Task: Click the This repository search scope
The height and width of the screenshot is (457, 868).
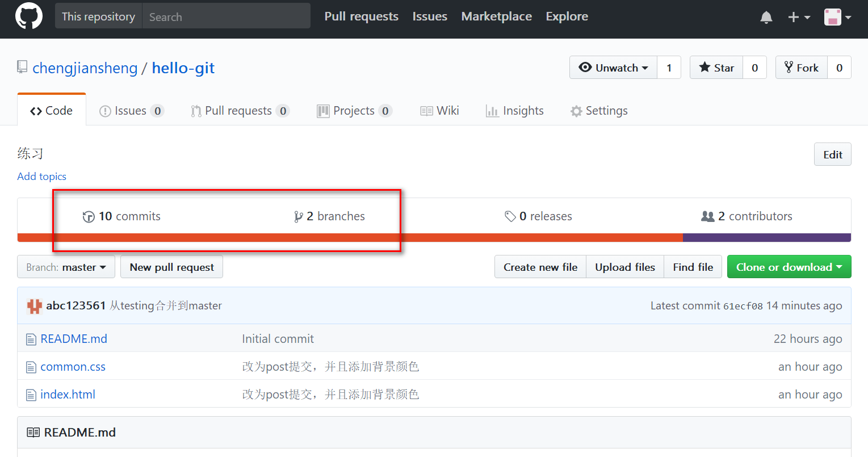Action: [99, 16]
